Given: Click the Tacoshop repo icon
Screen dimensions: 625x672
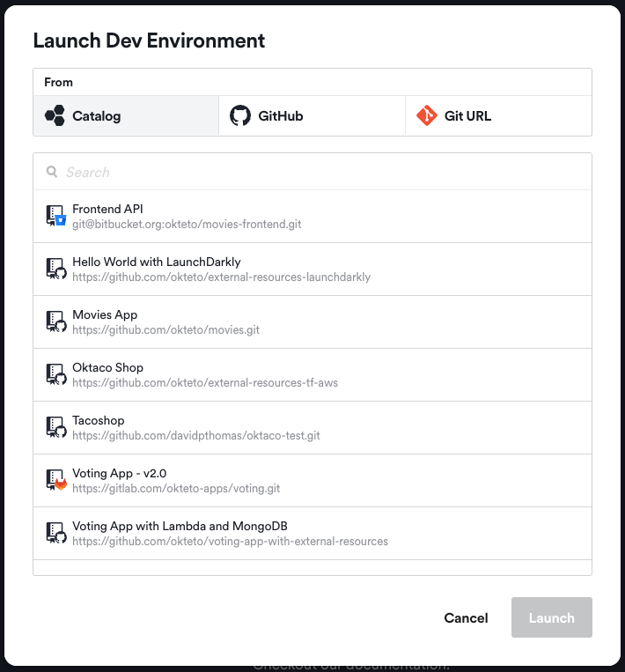Looking at the screenshot, I should (x=56, y=427).
